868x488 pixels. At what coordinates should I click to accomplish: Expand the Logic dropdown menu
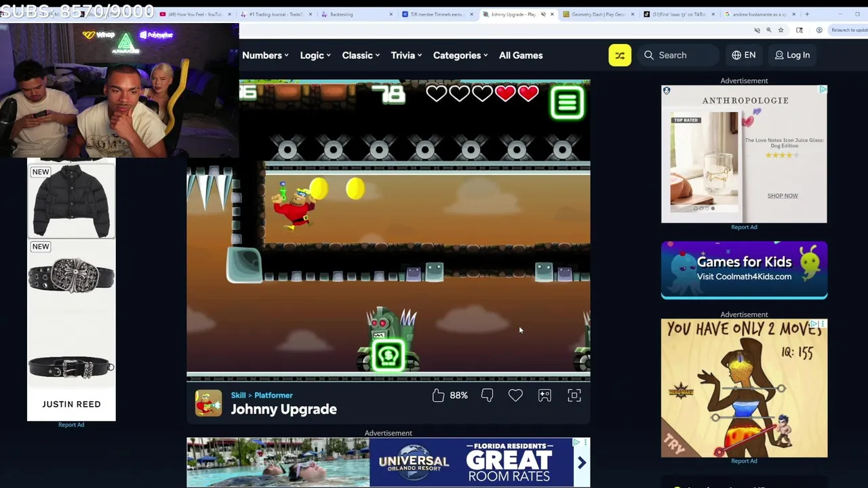(315, 55)
